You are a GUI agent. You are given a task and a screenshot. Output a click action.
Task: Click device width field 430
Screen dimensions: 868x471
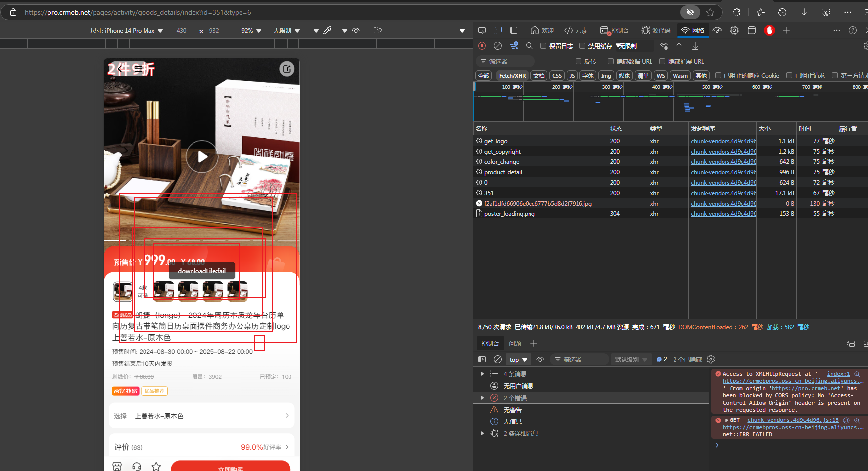pos(182,30)
